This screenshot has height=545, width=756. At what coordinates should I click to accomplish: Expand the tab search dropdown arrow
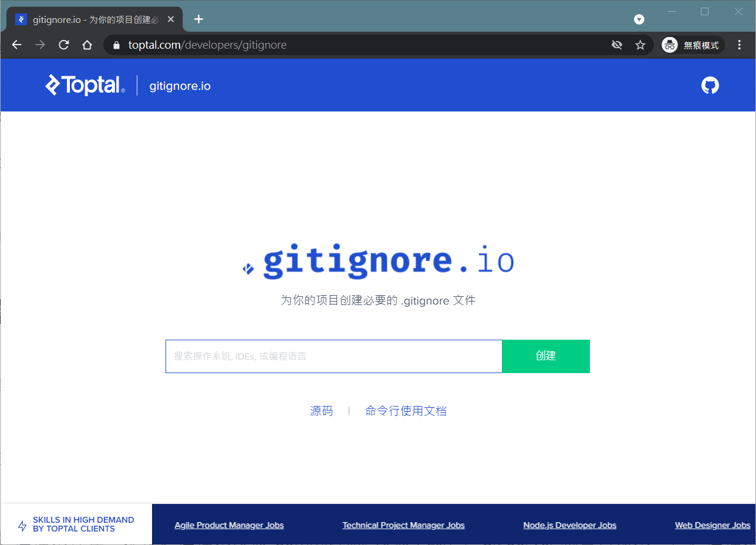639,19
